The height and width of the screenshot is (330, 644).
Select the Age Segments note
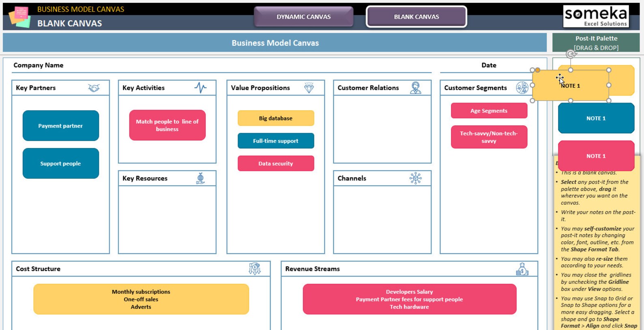coord(489,111)
